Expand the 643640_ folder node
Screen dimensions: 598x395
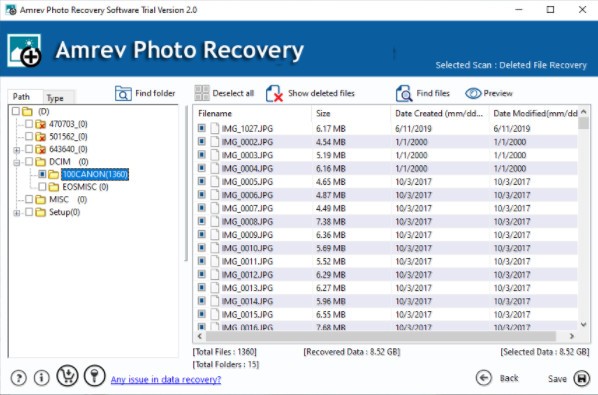pyautogui.click(x=17, y=150)
